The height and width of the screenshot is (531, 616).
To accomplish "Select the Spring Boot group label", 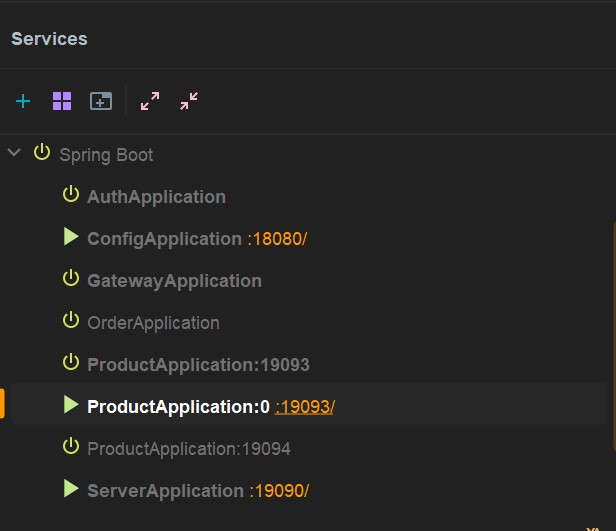I will (x=106, y=155).
